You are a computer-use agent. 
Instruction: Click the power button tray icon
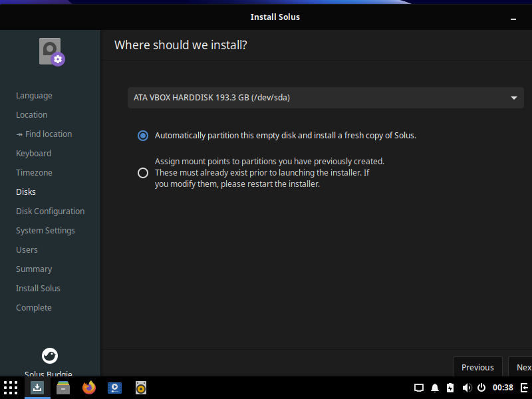481,388
